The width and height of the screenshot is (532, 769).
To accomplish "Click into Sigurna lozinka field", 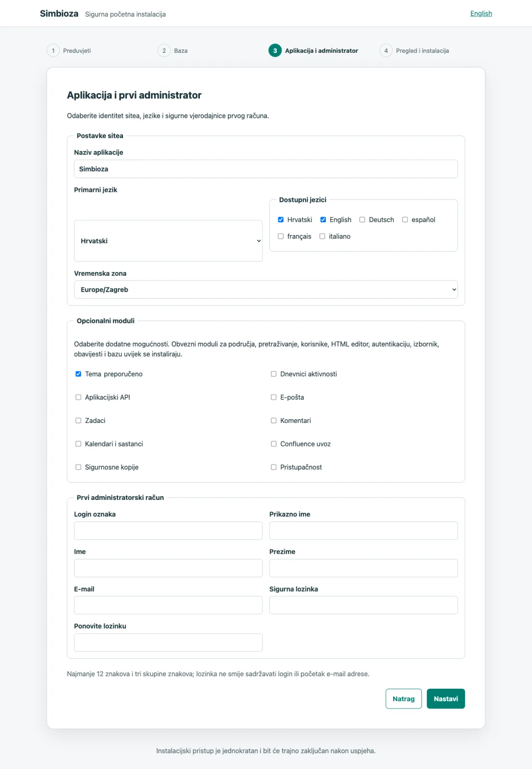I will click(x=363, y=605).
